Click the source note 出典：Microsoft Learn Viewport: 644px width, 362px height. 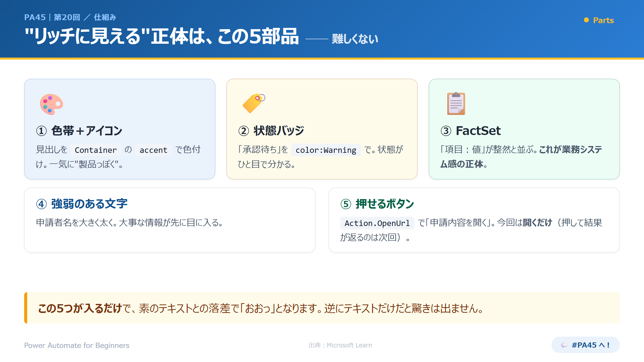(x=340, y=345)
